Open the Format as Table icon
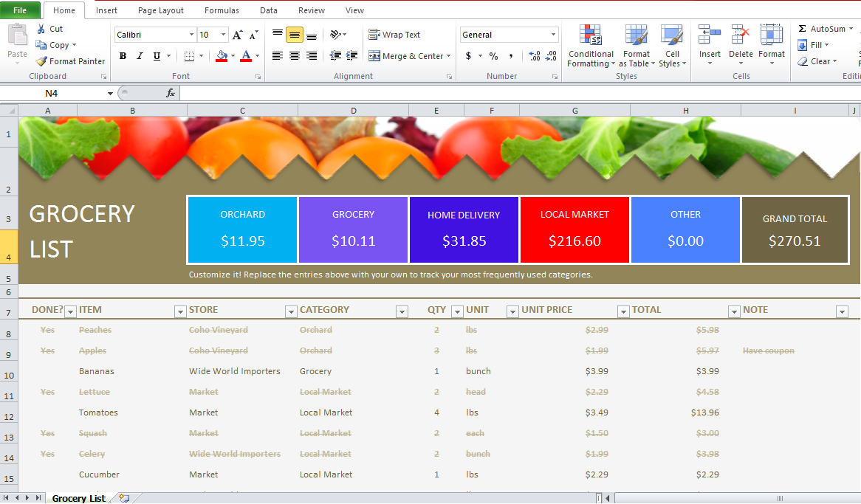Viewport: 861px width, 504px height. click(636, 35)
